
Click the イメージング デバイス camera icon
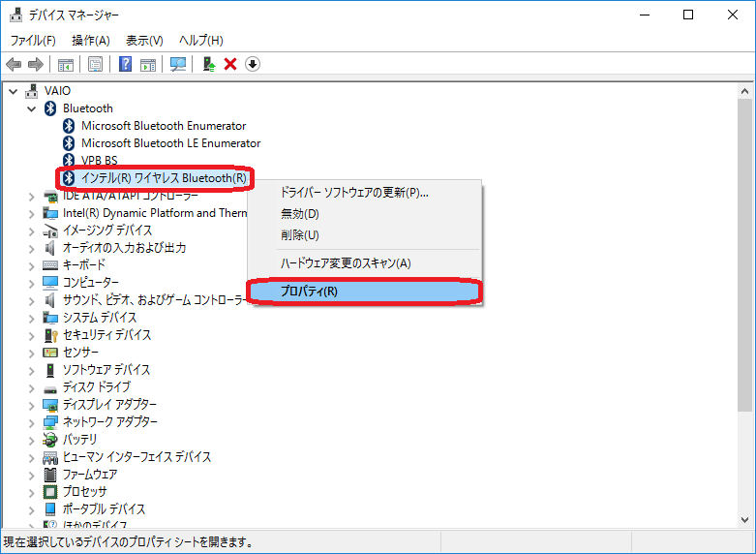pyautogui.click(x=50, y=231)
